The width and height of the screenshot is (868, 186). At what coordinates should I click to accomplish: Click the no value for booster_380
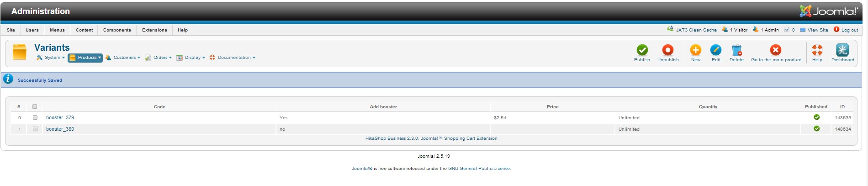(x=282, y=129)
